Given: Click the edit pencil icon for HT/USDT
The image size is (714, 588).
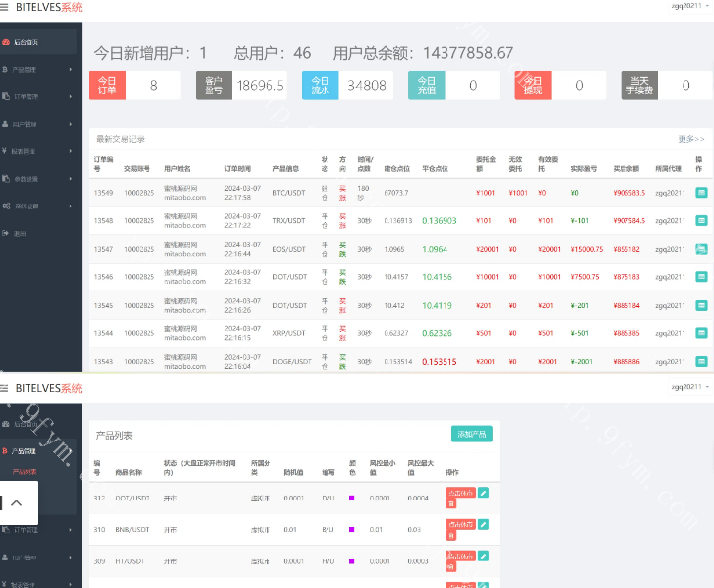Looking at the screenshot, I should (483, 556).
